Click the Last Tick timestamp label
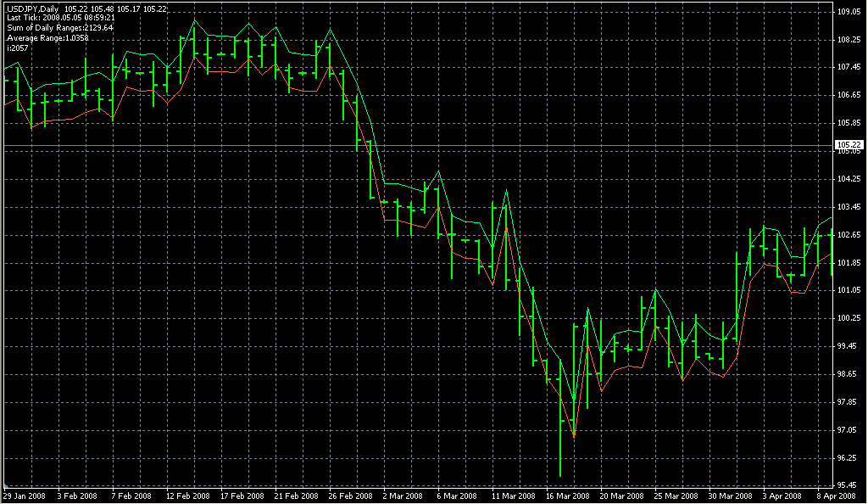 pos(60,18)
